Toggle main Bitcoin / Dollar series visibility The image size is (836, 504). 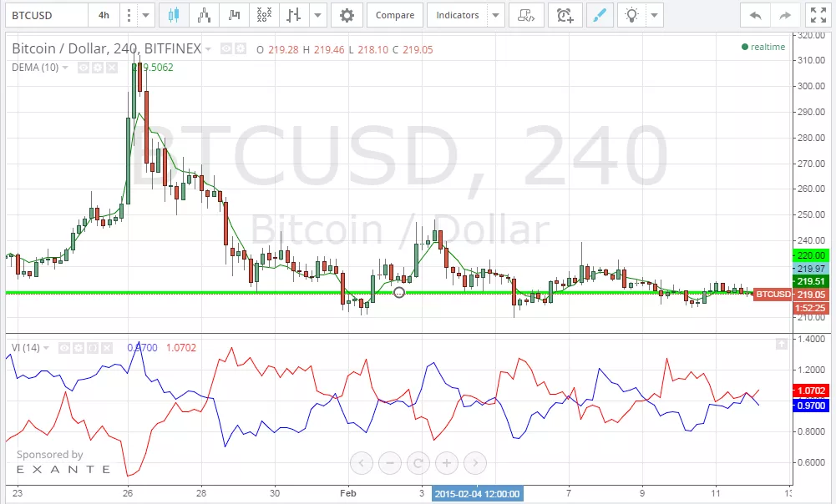tap(226, 49)
